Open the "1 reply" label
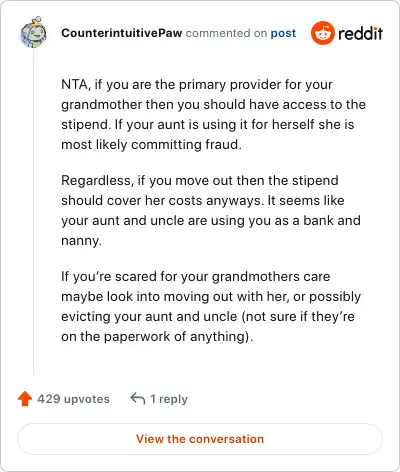The width and height of the screenshot is (400, 472). 169,399
